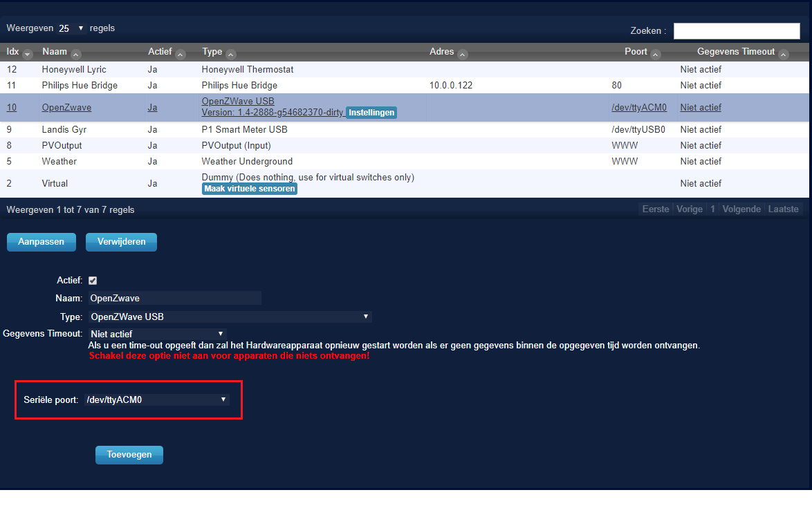Click the OpenZwave name link

click(66, 108)
